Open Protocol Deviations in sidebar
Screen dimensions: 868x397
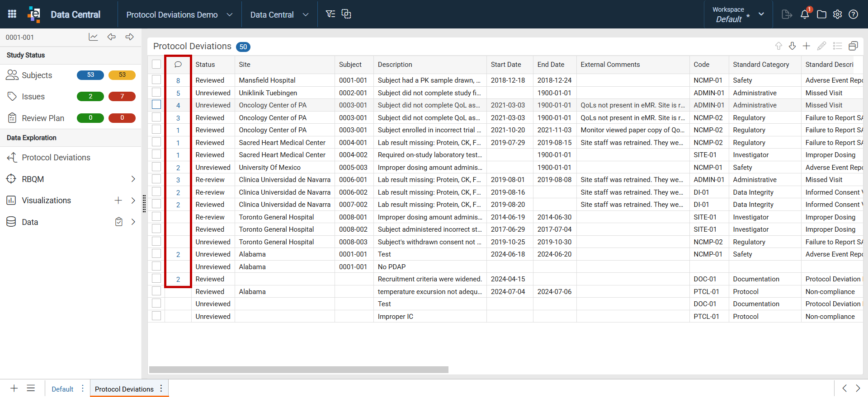pyautogui.click(x=56, y=158)
